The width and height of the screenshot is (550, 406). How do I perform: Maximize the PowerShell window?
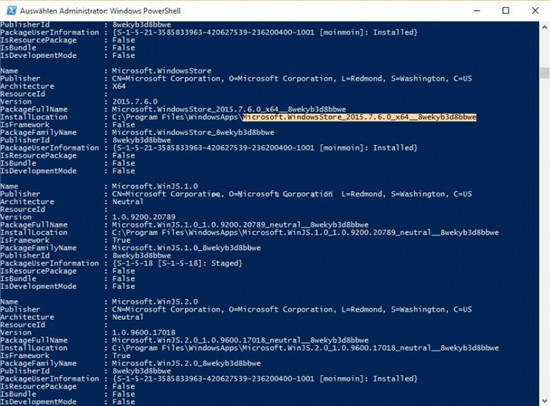click(506, 11)
